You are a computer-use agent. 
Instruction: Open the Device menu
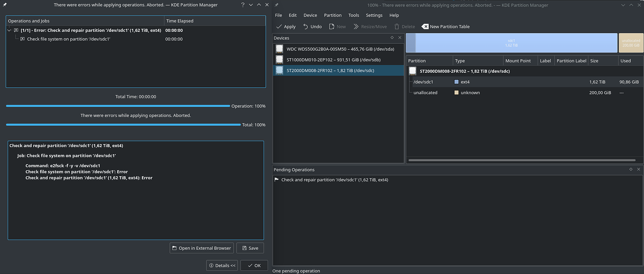pyautogui.click(x=310, y=15)
